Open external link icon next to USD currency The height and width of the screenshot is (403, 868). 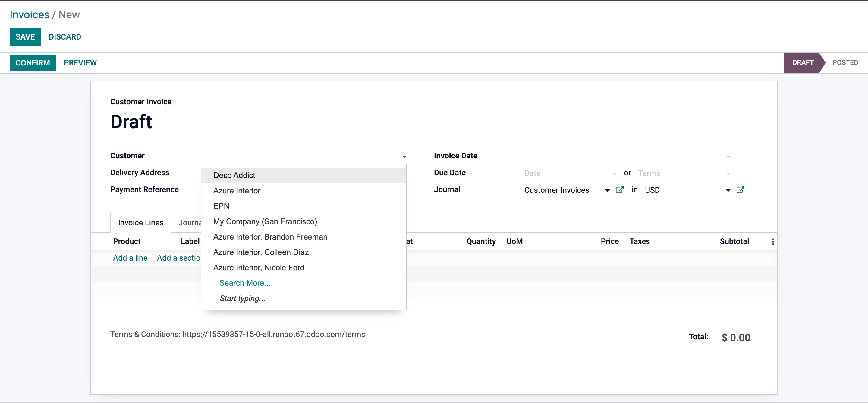click(740, 190)
